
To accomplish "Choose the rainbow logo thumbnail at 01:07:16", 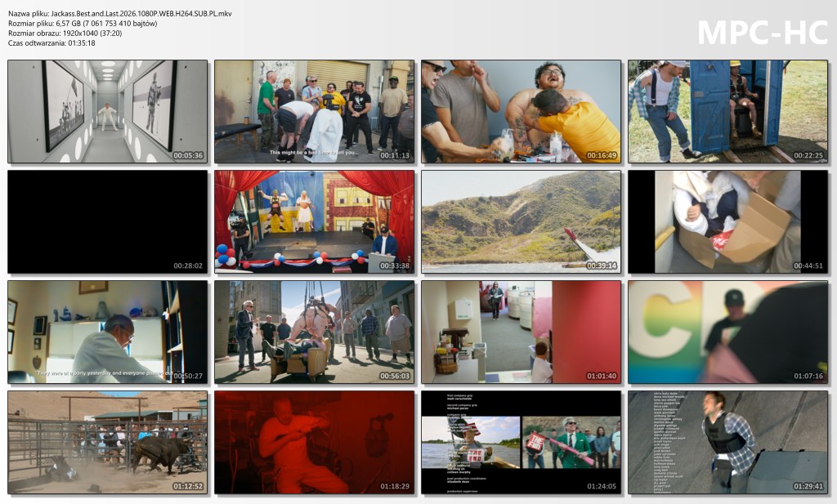I will click(728, 332).
